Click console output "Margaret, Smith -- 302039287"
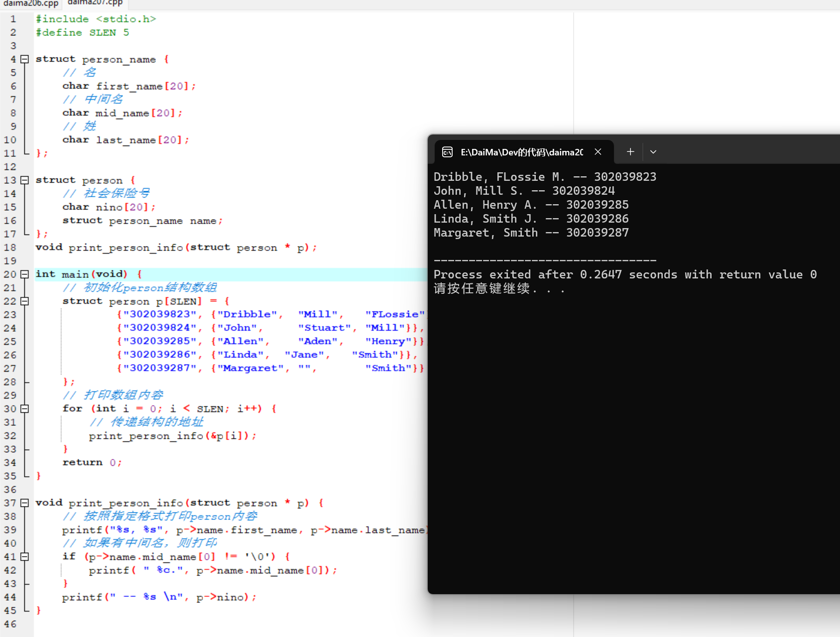 tap(531, 233)
